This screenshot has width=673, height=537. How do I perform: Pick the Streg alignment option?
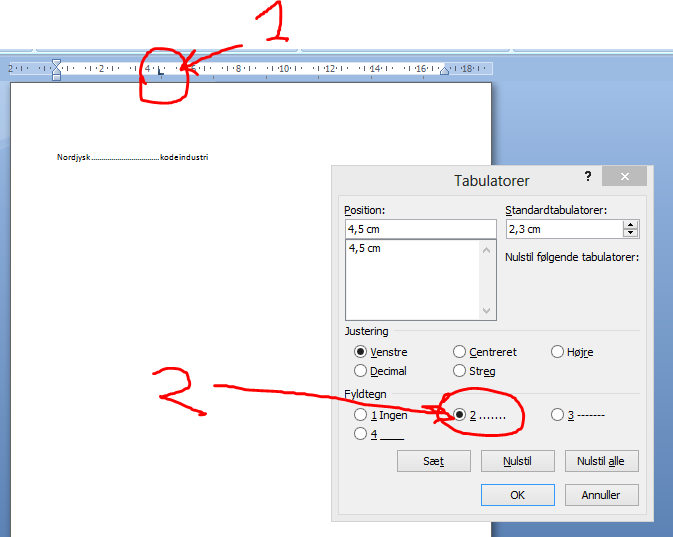click(460, 371)
